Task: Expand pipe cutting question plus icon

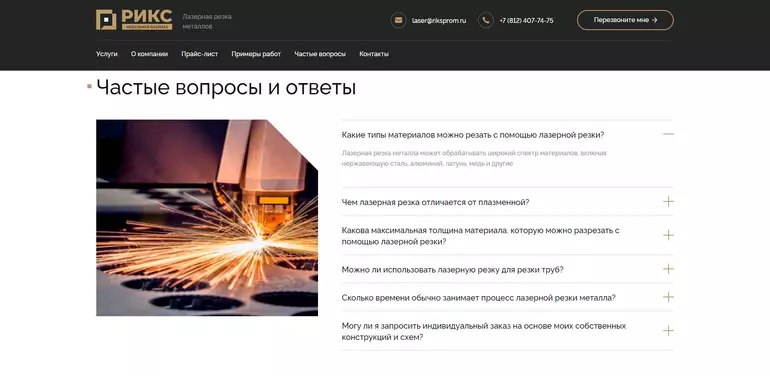Action: tap(668, 269)
